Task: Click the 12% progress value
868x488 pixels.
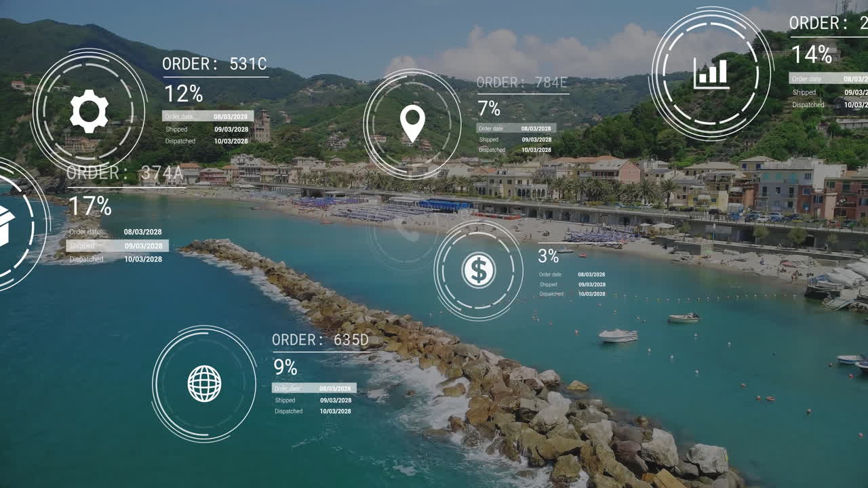Action: [183, 93]
